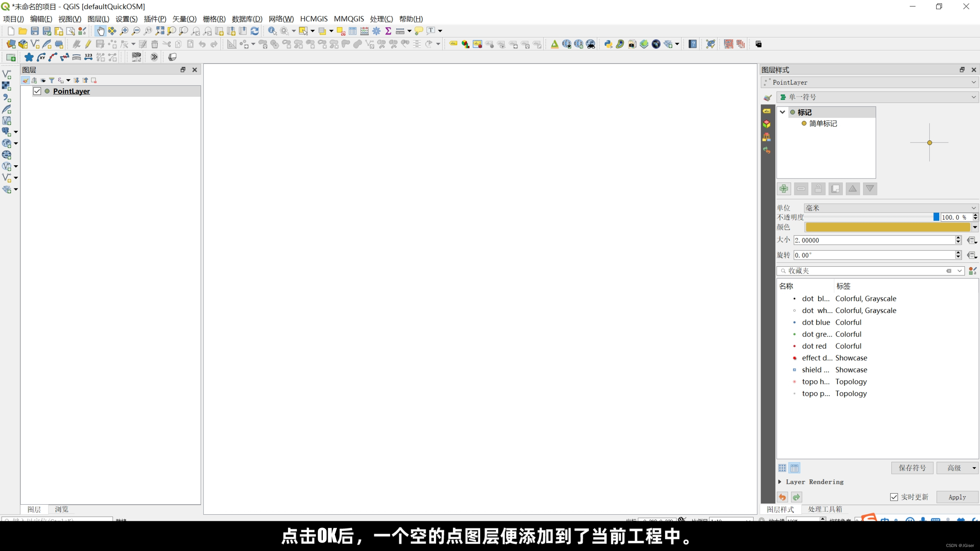This screenshot has height=551, width=980.
Task: Save the project with the floppy disk icon
Action: click(35, 31)
